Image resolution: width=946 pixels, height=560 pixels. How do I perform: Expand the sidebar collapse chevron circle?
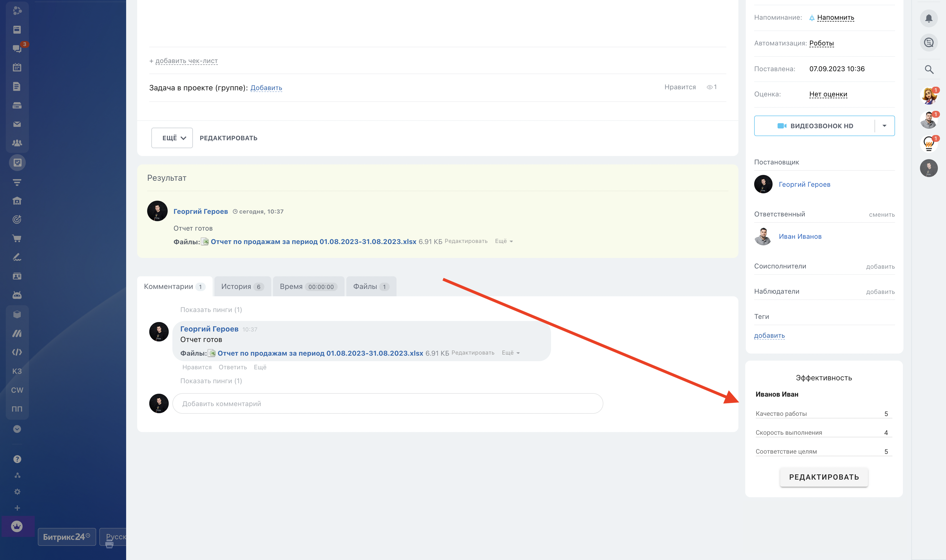coord(17,429)
